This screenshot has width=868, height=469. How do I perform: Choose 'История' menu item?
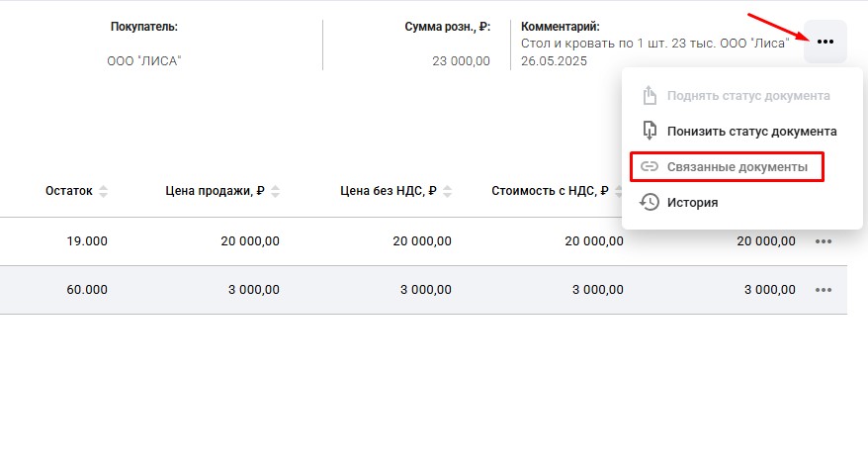pos(742,202)
